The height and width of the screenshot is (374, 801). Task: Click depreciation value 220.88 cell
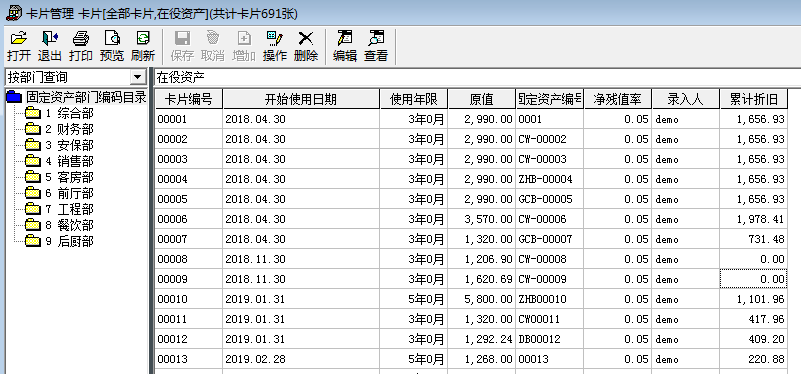(x=753, y=359)
